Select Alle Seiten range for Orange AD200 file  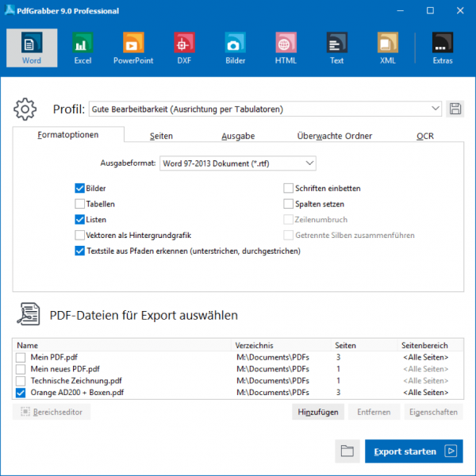425,393
